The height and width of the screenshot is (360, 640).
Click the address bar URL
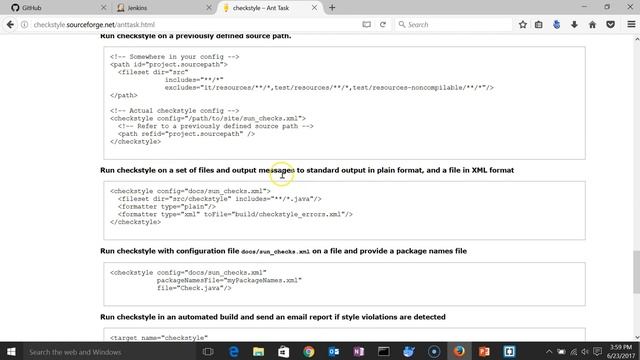94,24
